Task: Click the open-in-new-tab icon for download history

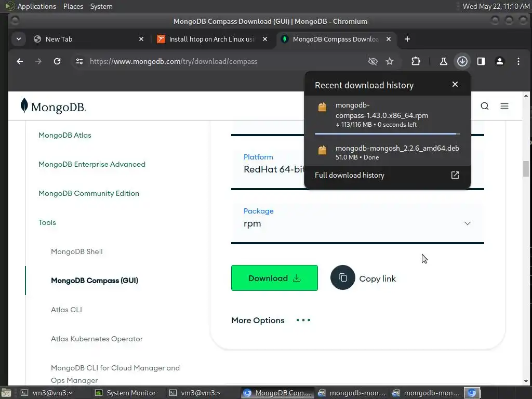Action: point(455,175)
